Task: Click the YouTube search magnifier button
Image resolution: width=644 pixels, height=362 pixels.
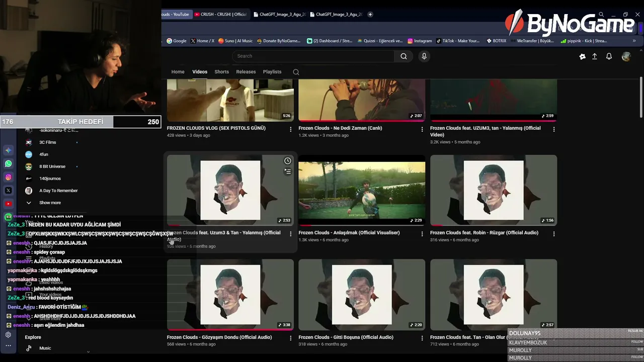Action: (x=404, y=56)
